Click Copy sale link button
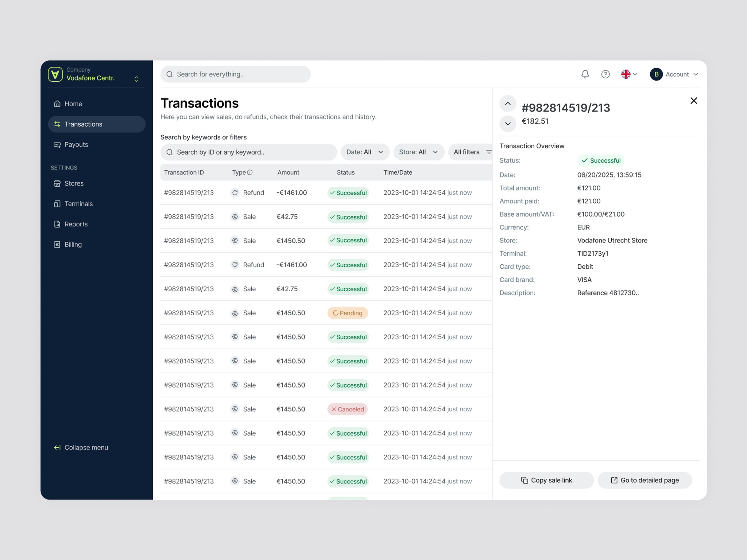Image resolution: width=747 pixels, height=560 pixels. tap(546, 480)
